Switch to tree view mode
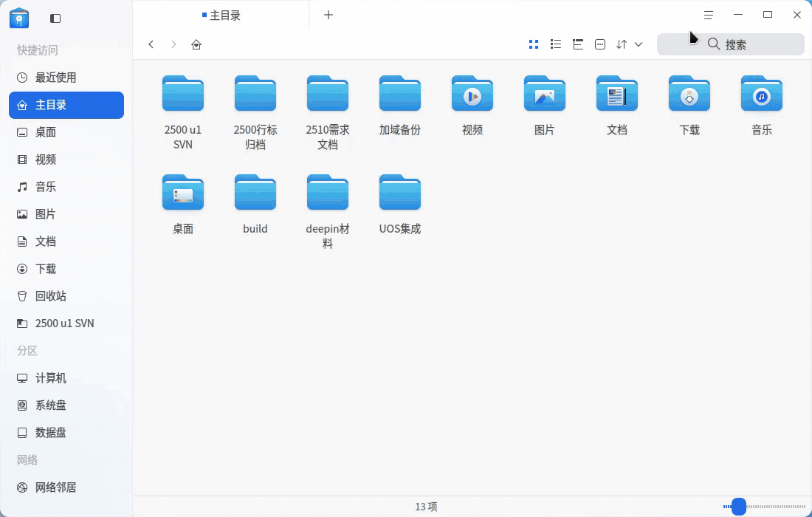The image size is (812, 517). [x=578, y=44]
